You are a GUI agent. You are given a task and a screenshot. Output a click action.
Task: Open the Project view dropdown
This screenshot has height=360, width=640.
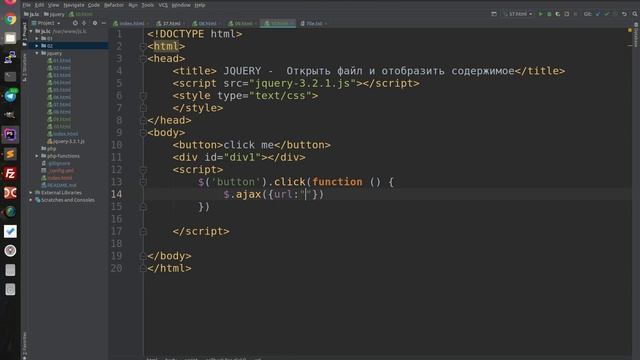pos(46,23)
